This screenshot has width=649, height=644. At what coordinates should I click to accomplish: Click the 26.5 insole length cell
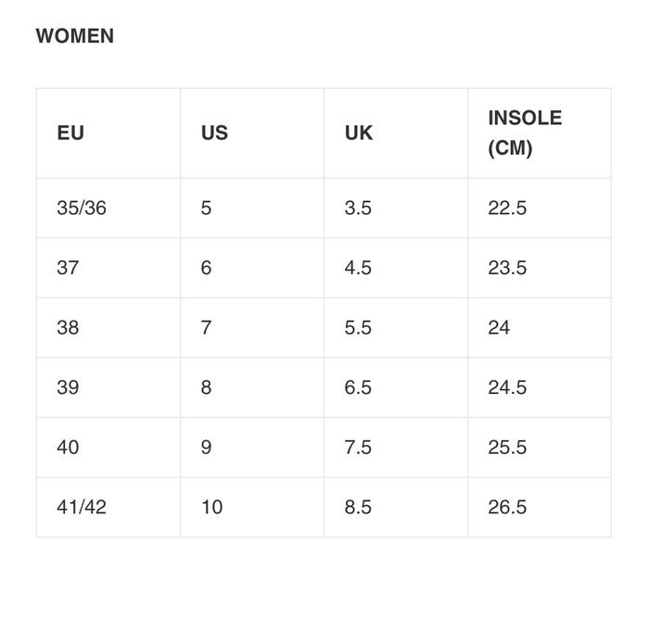[x=507, y=507]
